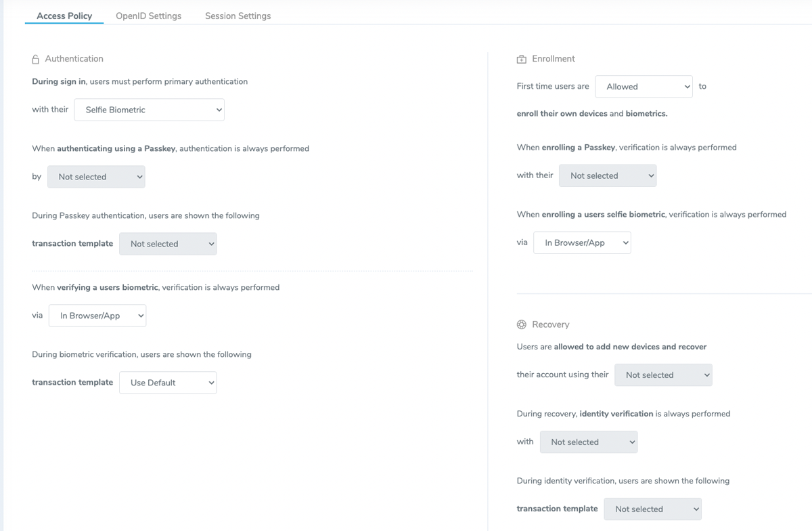This screenshot has height=531, width=812.
Task: Open the biometric verification In Browser/App dropdown
Action: (x=97, y=315)
